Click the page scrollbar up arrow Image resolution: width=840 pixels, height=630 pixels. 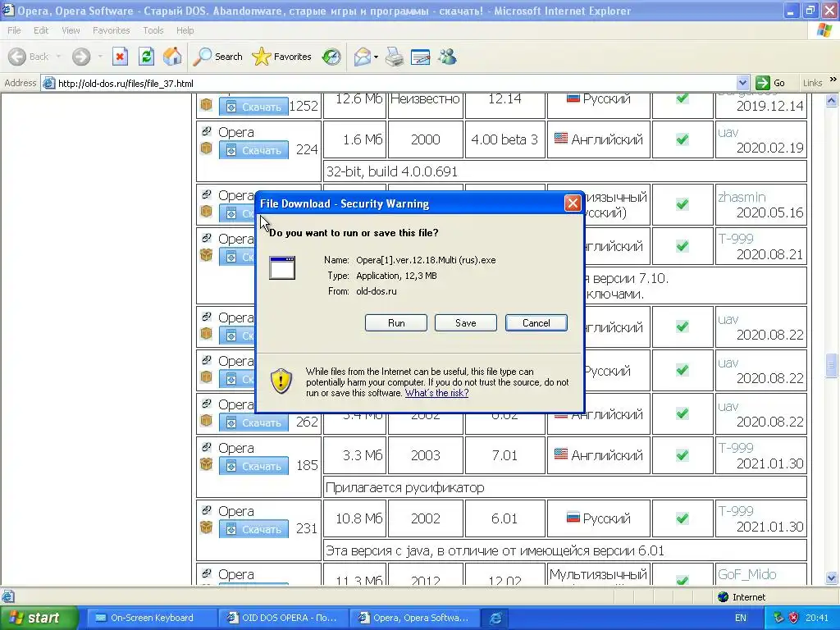[832, 100]
